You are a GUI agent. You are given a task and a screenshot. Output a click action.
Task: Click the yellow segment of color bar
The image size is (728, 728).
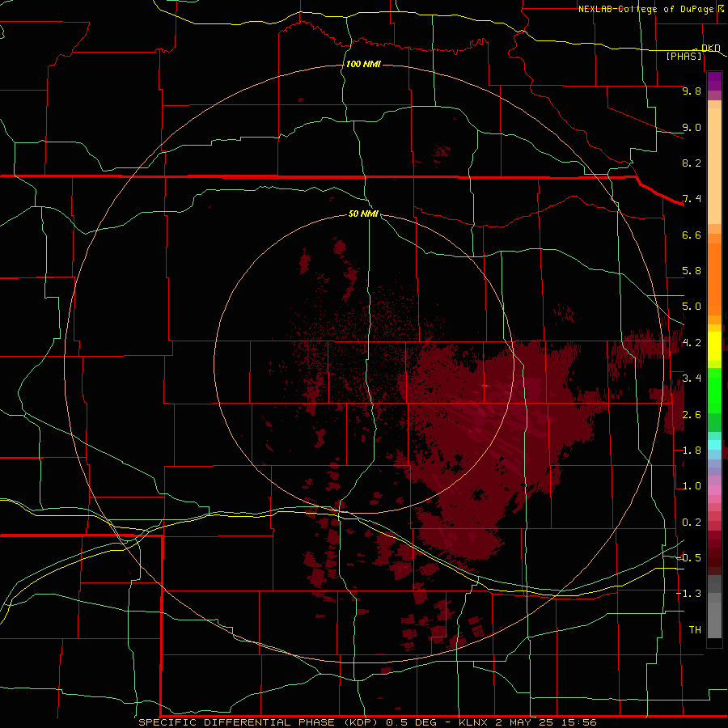click(714, 346)
